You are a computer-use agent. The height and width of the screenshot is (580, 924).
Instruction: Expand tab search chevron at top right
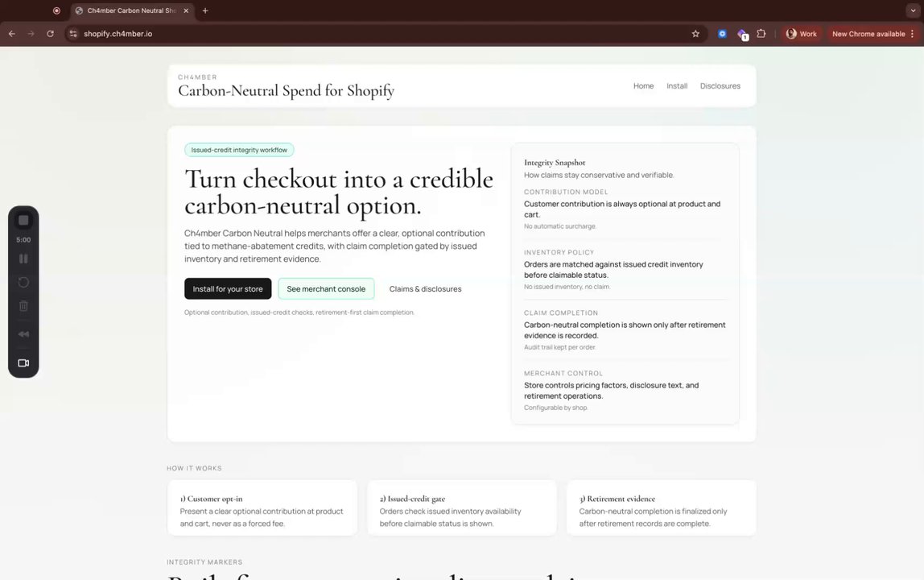point(913,10)
